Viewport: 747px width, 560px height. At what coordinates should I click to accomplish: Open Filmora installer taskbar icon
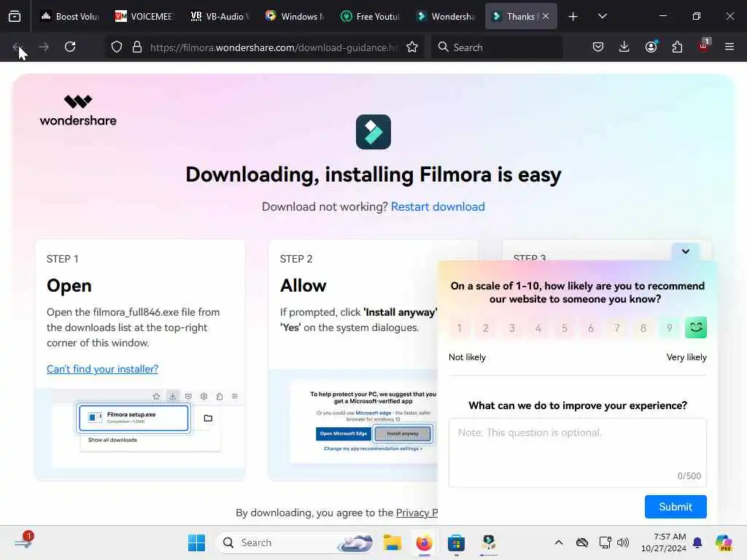click(x=488, y=542)
